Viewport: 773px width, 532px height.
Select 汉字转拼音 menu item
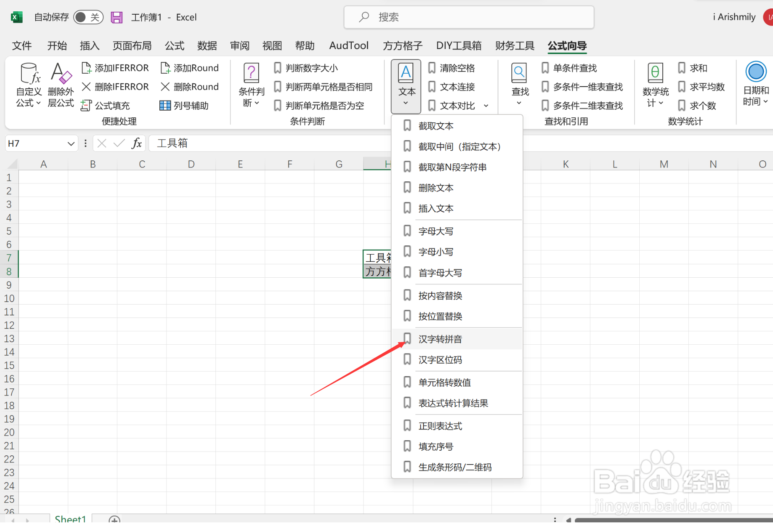[457, 339]
